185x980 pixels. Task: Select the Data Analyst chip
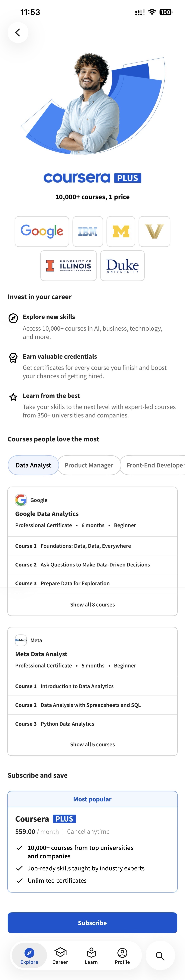33,465
